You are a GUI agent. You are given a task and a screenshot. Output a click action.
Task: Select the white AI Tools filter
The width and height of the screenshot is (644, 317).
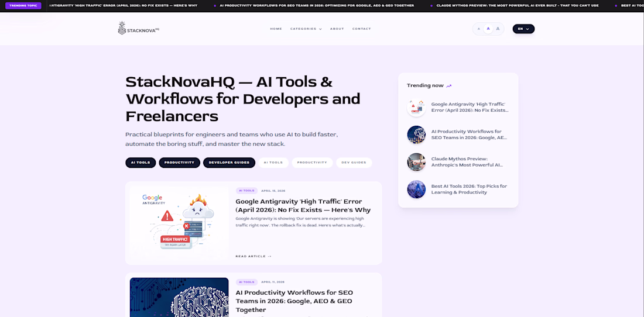point(273,163)
